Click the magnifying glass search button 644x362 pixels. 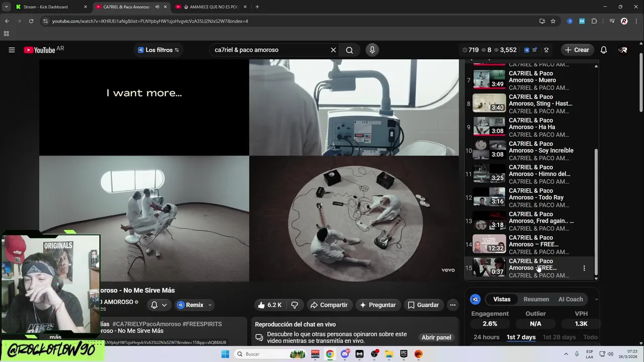pyautogui.click(x=349, y=50)
